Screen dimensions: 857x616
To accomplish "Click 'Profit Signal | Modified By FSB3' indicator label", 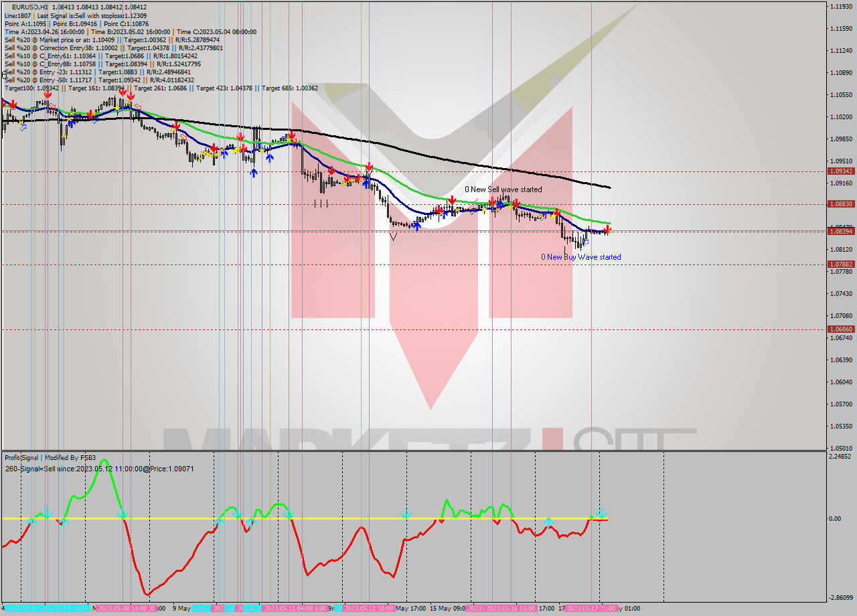I will click(x=50, y=458).
